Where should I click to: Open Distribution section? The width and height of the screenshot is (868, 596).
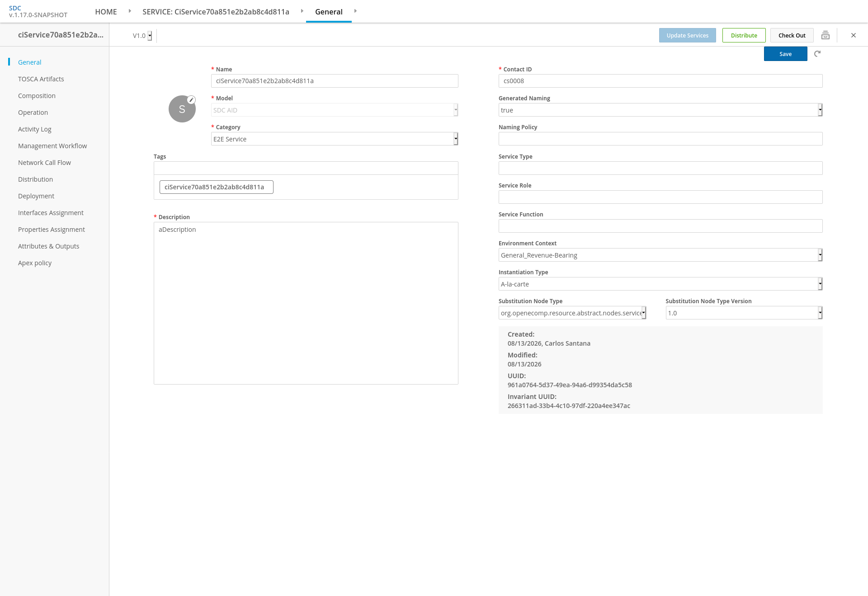point(35,179)
